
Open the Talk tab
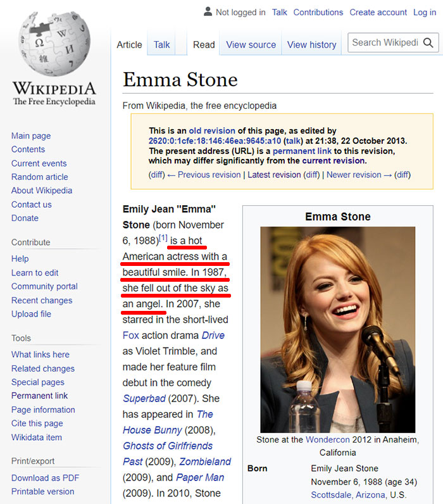(161, 45)
